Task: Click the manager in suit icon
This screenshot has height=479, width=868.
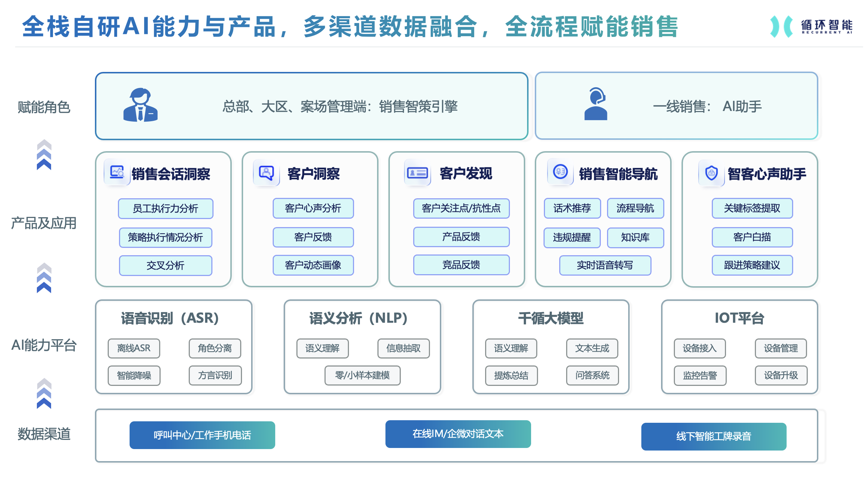Action: pos(141,105)
